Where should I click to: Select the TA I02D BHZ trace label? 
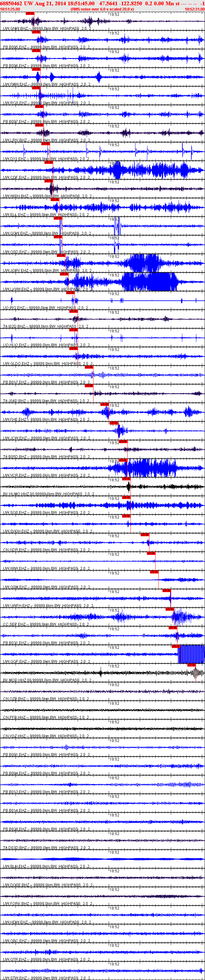click(x=46, y=327)
